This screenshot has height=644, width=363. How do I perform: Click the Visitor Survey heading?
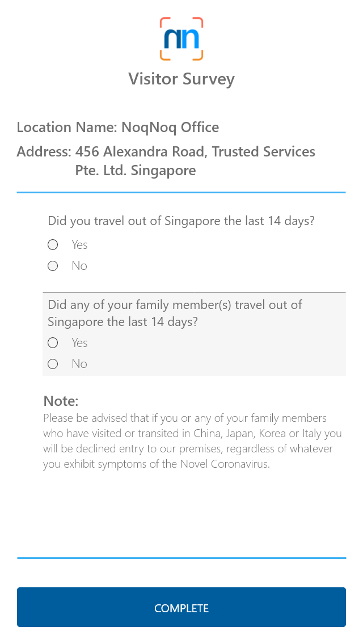point(181,79)
